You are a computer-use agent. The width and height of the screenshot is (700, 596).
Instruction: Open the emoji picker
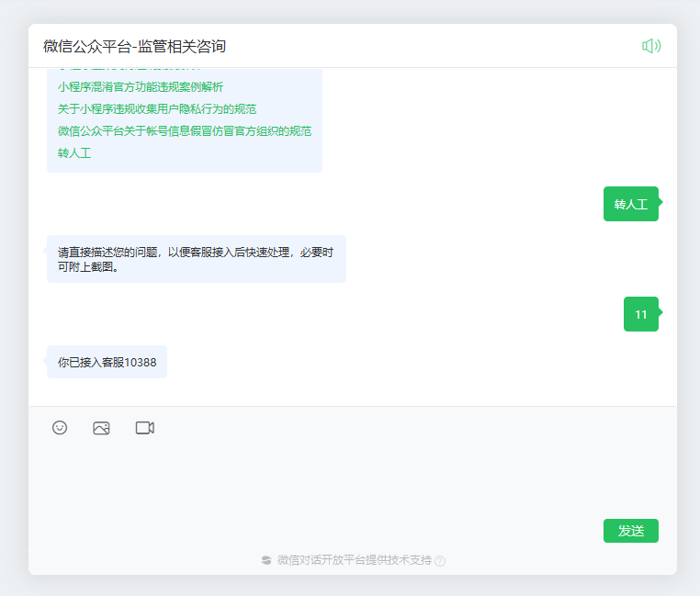coord(60,428)
